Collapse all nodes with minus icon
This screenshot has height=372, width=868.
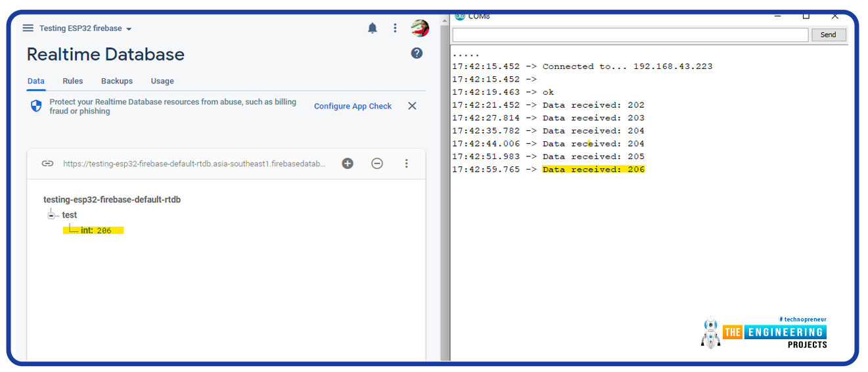[x=377, y=164]
